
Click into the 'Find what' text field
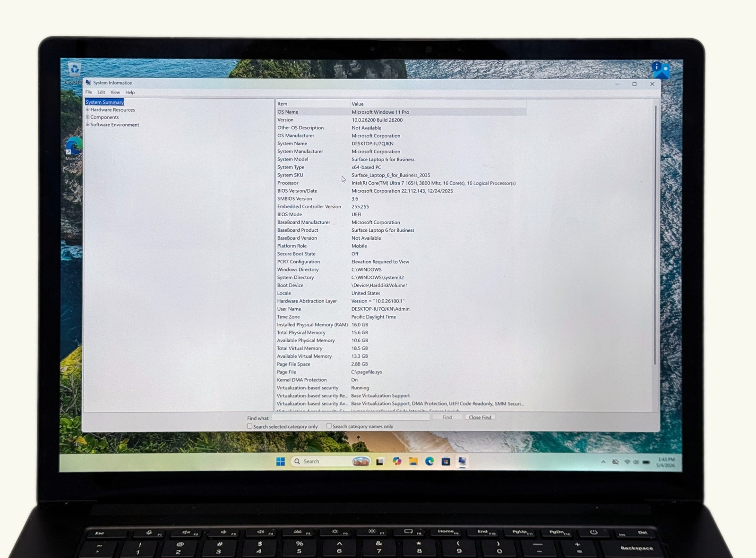[x=351, y=418]
